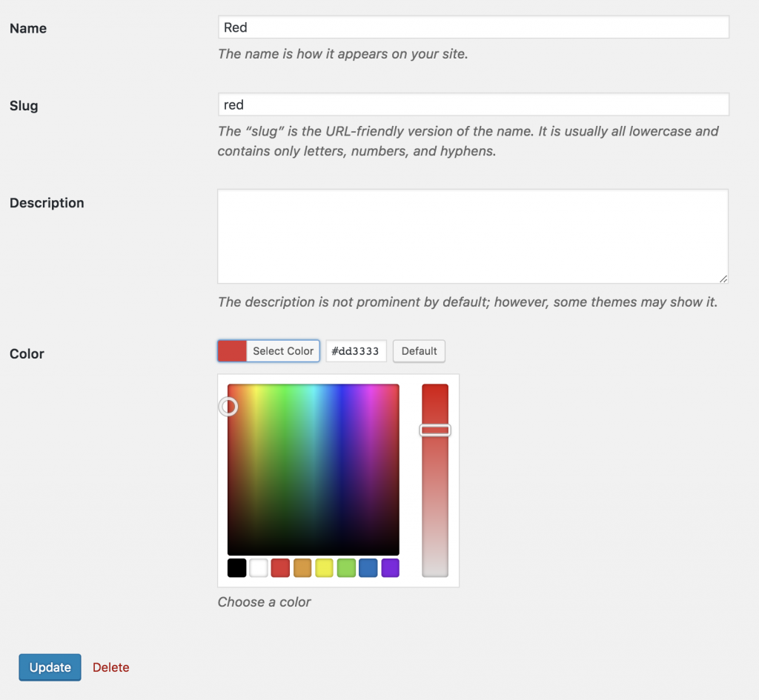This screenshot has width=759, height=700.
Task: Pick the white palette swatch
Action: pos(259,568)
